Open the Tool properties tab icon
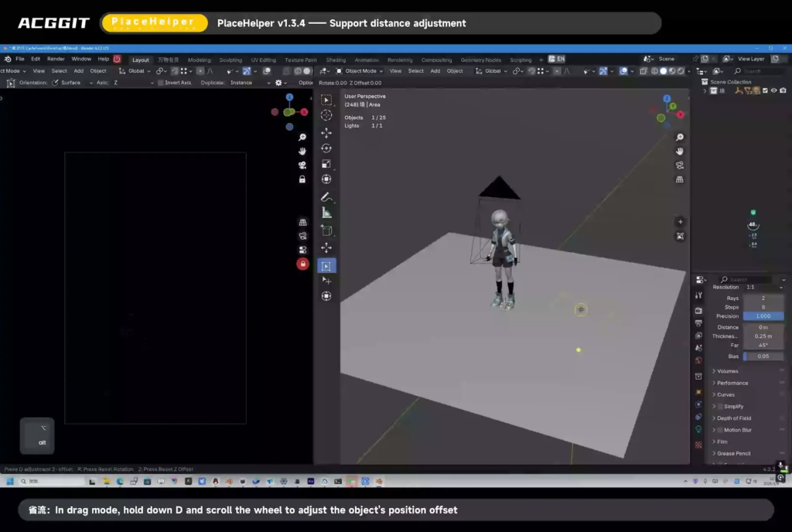 coord(698,295)
